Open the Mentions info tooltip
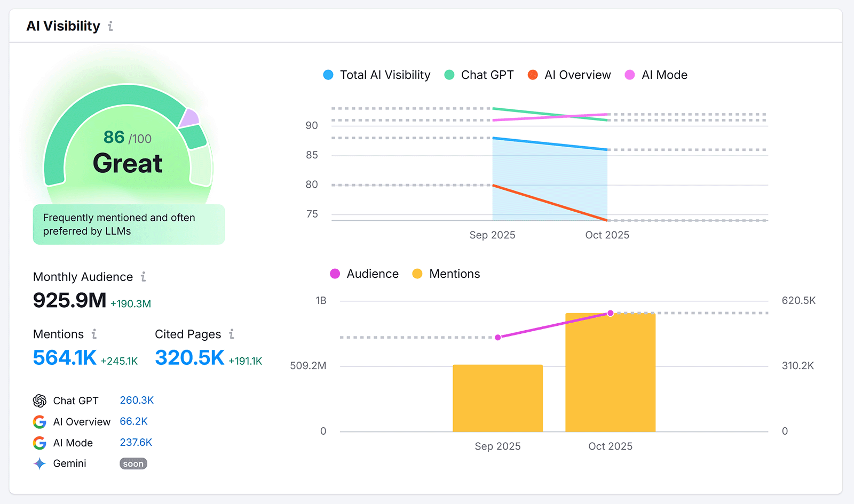 pyautogui.click(x=94, y=334)
